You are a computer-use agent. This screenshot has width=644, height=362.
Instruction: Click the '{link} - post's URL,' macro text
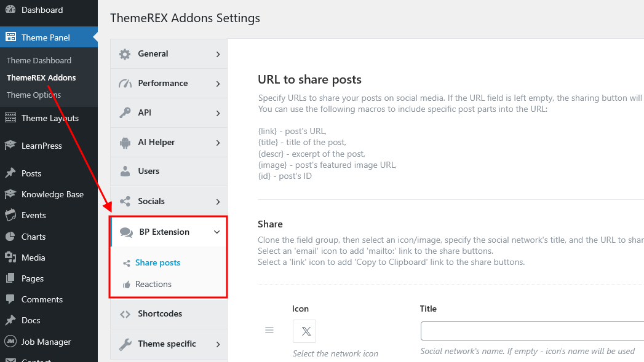click(x=292, y=132)
